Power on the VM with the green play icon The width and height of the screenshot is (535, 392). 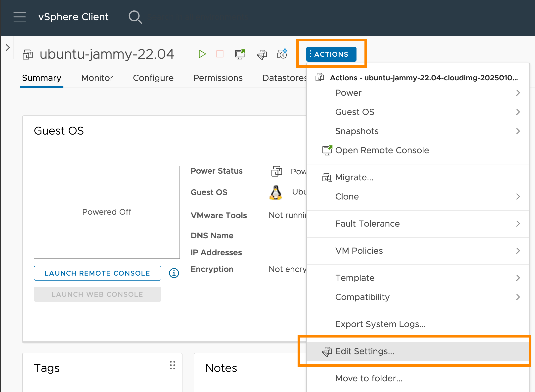pyautogui.click(x=202, y=54)
